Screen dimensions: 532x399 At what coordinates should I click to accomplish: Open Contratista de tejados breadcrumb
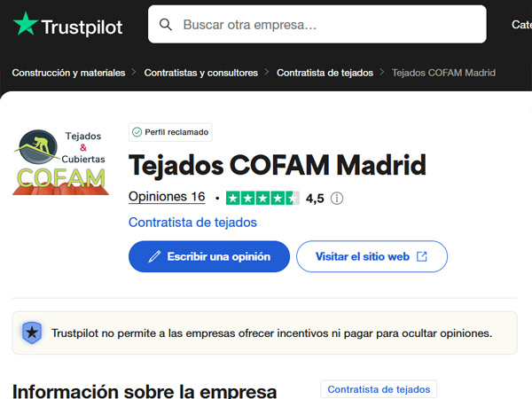click(325, 73)
